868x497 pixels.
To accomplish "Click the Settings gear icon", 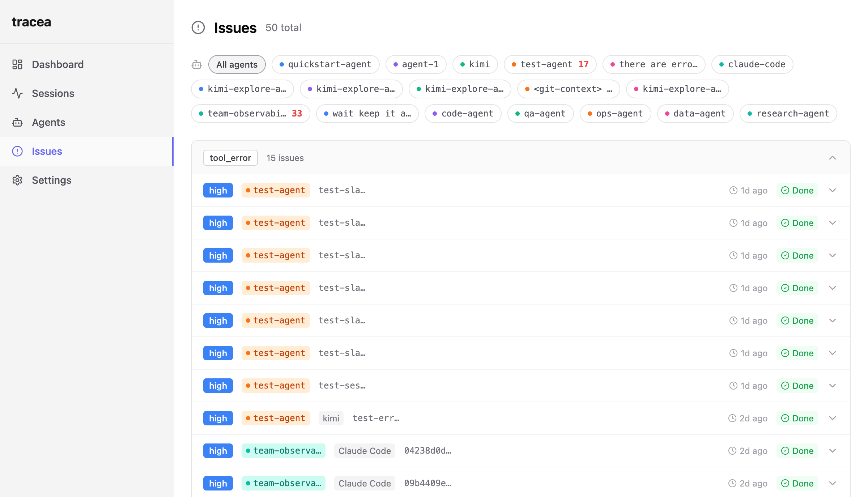I will [x=17, y=180].
